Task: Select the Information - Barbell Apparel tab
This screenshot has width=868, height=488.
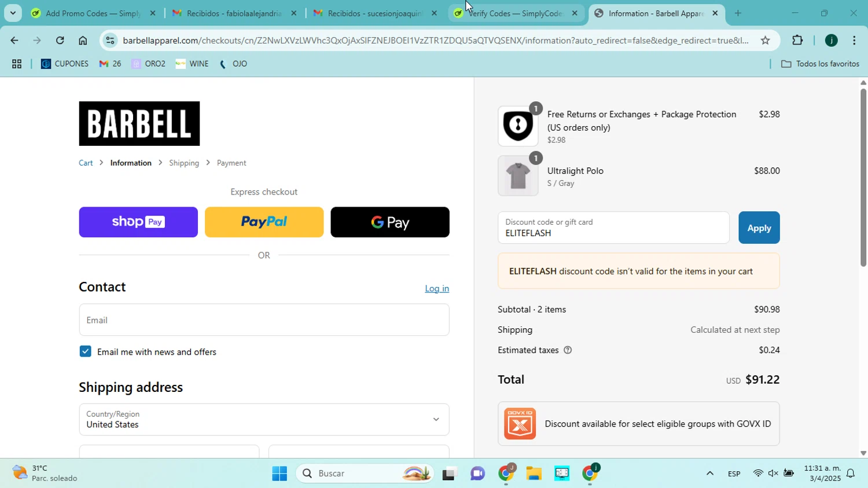Action: [656, 13]
